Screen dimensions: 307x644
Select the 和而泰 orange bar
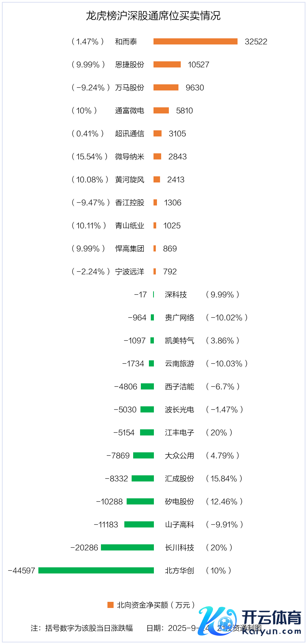click(195, 41)
